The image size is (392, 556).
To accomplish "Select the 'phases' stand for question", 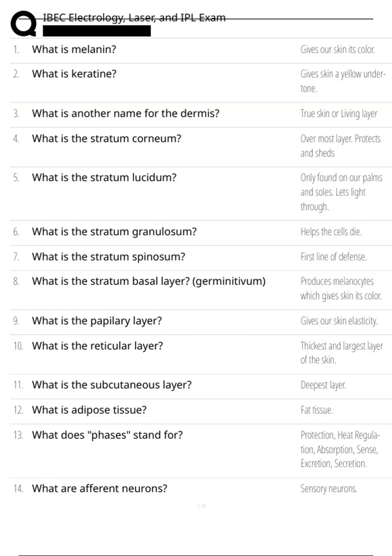I will [107, 435].
